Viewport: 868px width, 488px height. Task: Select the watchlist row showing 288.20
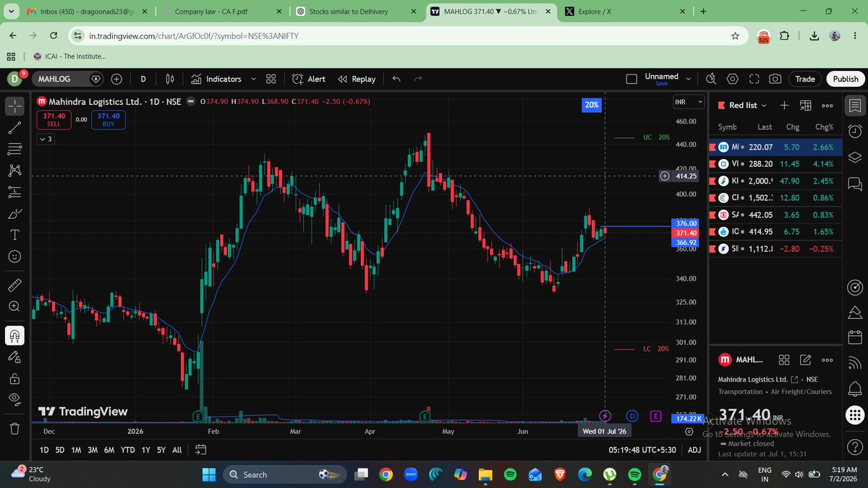pos(775,164)
